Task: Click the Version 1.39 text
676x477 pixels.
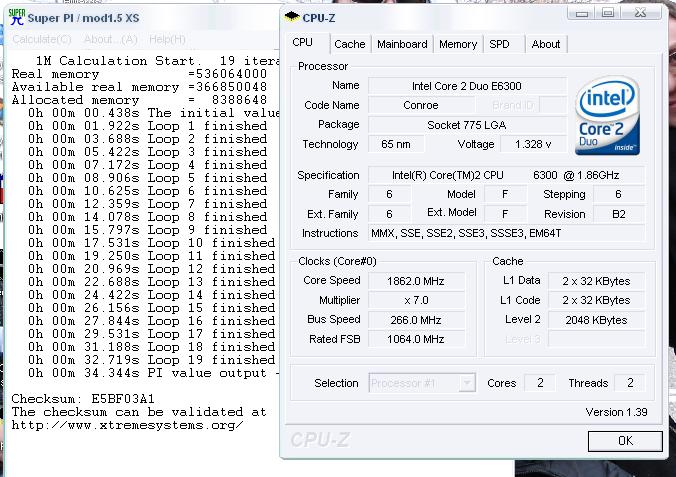Action: [x=616, y=412]
